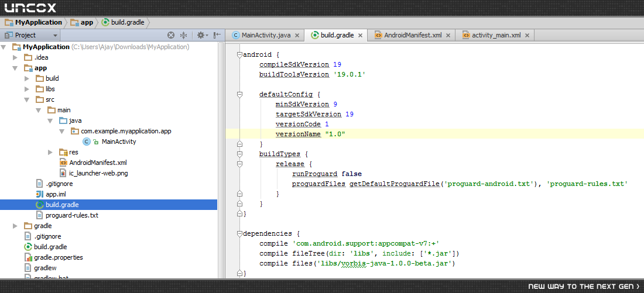
Task: Select the root-level build.gradle file
Action: (x=50, y=247)
